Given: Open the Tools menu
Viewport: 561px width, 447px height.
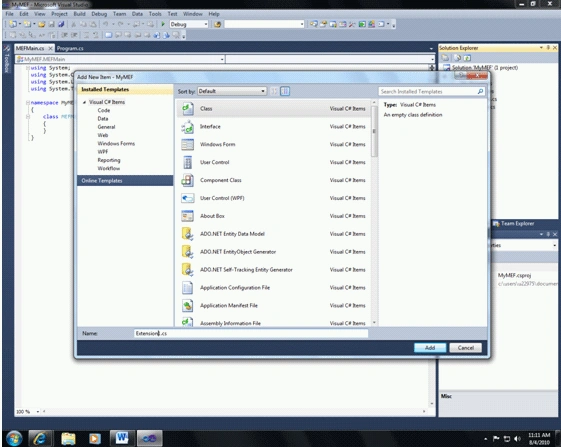Looking at the screenshot, I should (155, 14).
